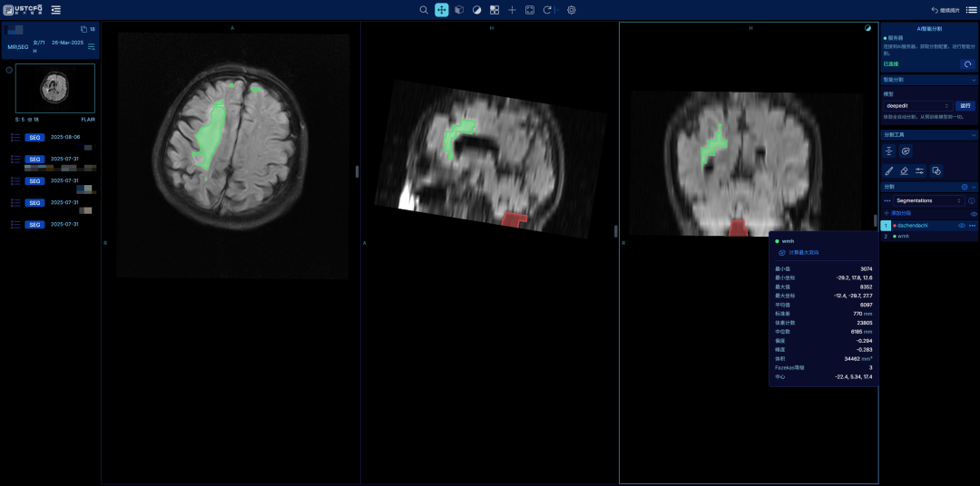
Task: Select the Zoom magnifier tool
Action: pos(424,10)
